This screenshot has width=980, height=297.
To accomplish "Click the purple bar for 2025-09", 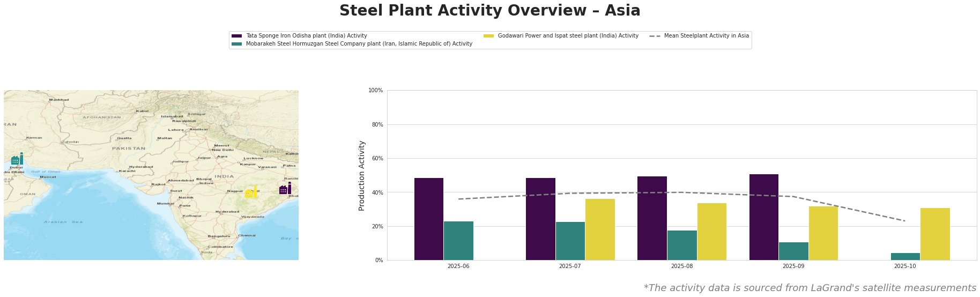I will (763, 217).
